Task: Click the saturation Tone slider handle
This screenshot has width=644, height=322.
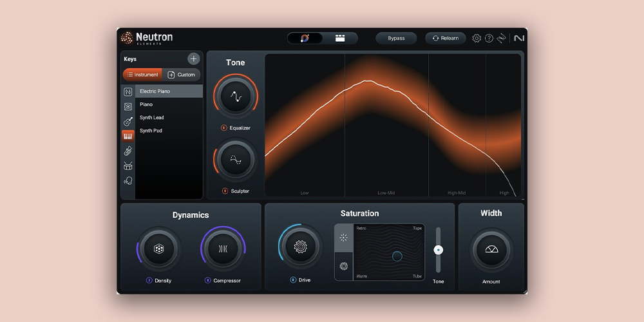Action: [439, 250]
